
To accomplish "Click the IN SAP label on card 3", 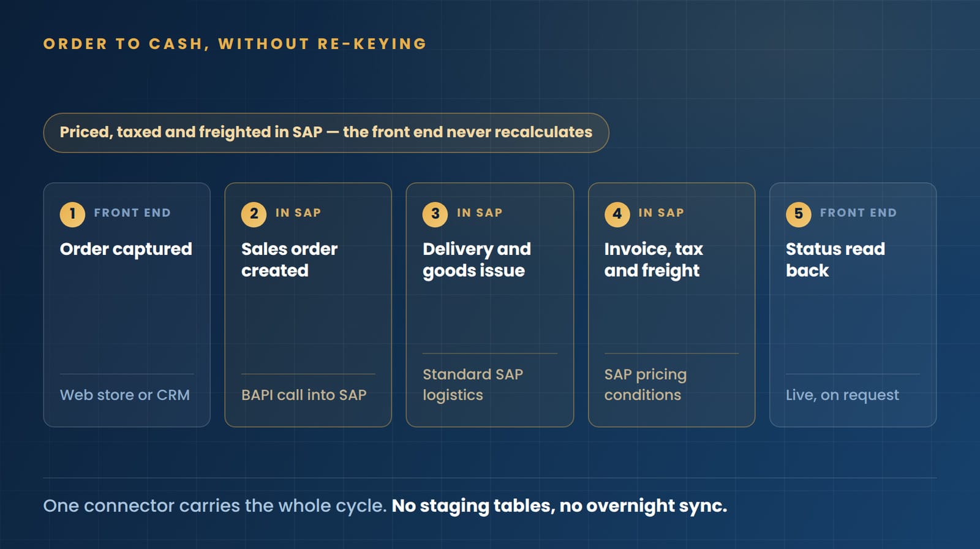I will click(x=480, y=213).
